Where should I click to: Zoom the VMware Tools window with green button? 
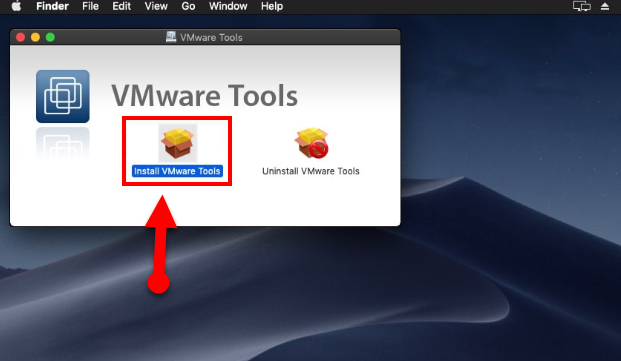click(x=50, y=37)
